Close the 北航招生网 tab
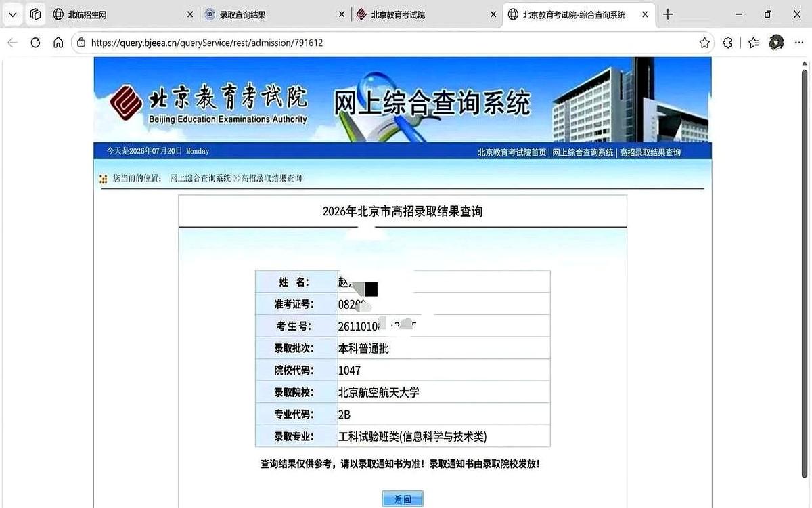The width and height of the screenshot is (812, 508). (189, 15)
